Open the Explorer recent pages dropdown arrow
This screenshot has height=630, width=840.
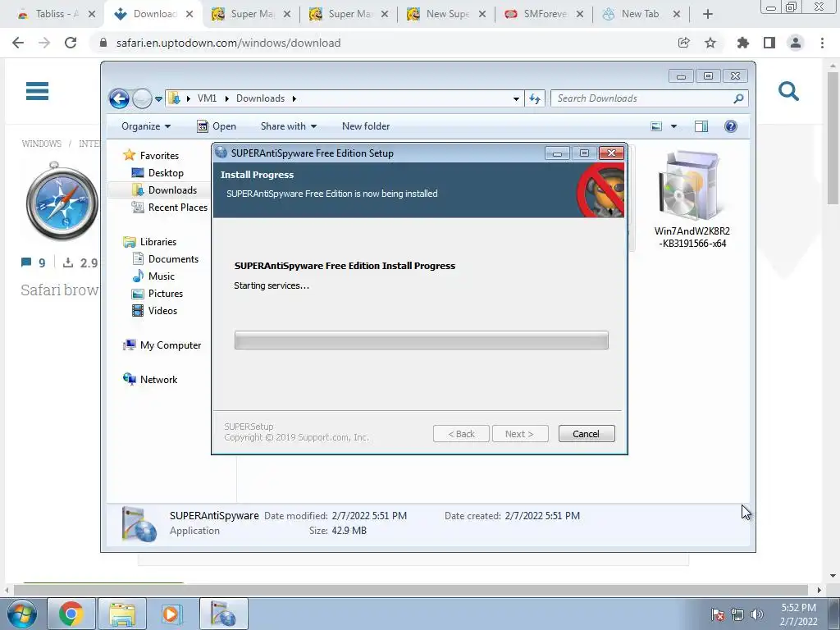(x=158, y=99)
